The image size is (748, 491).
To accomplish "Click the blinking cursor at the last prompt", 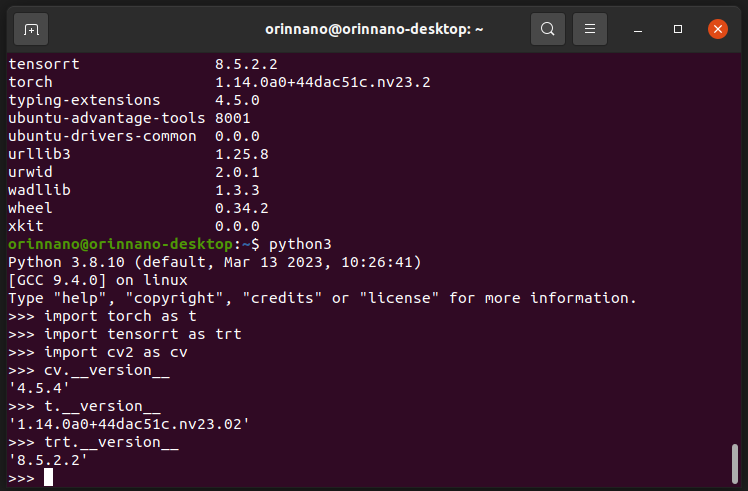I will pyautogui.click(x=48, y=477).
